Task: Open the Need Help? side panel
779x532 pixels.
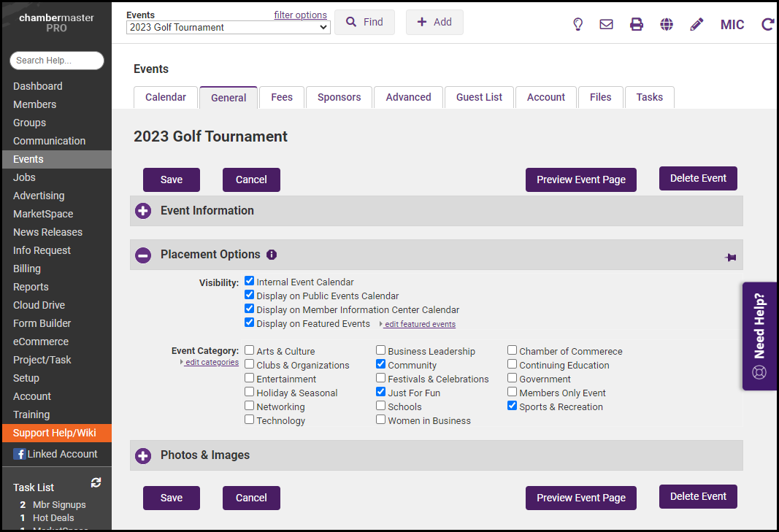Action: point(759,336)
